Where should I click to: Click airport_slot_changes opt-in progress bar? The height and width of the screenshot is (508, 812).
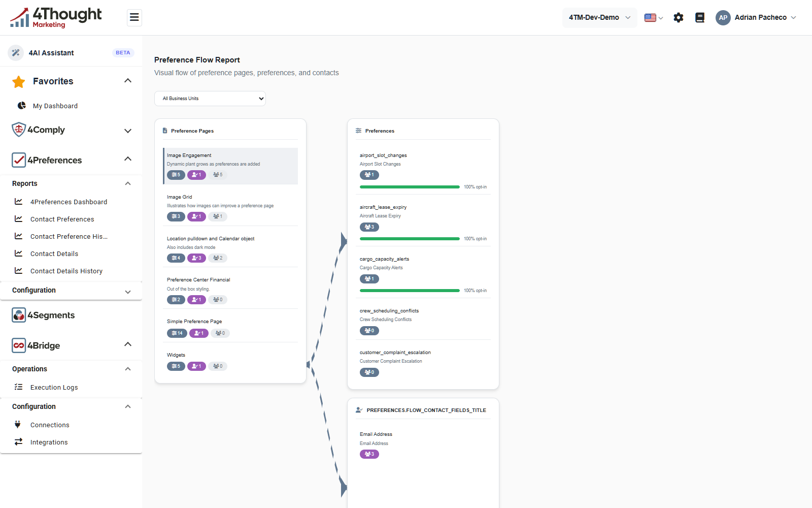pos(410,187)
